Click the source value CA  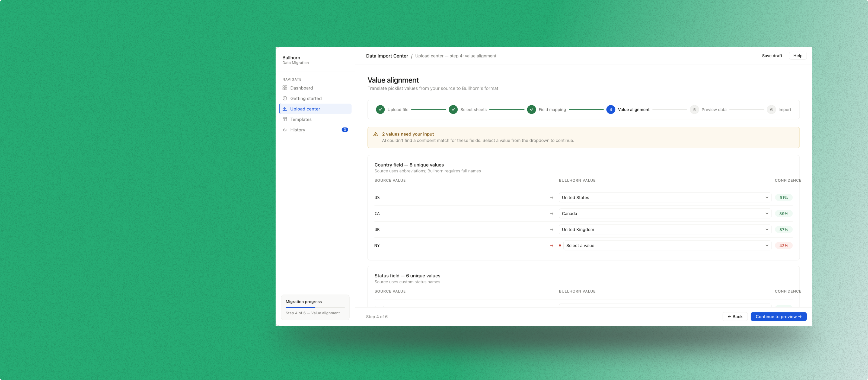pyautogui.click(x=377, y=214)
